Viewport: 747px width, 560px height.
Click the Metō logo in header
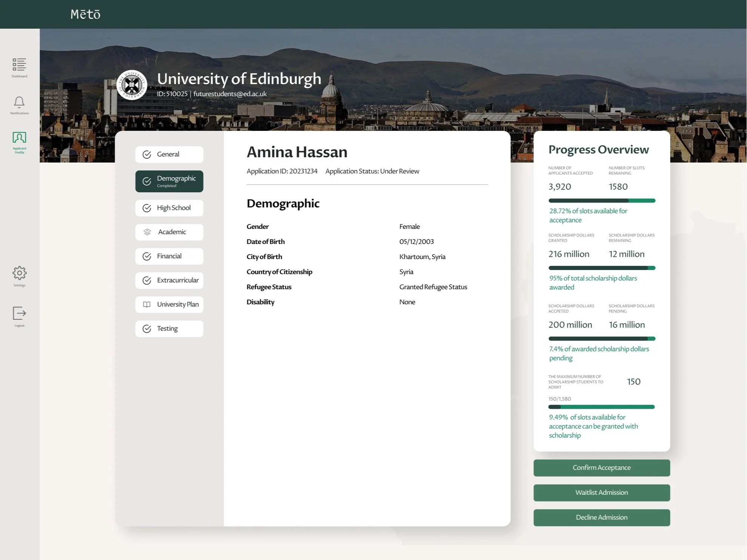pyautogui.click(x=85, y=14)
